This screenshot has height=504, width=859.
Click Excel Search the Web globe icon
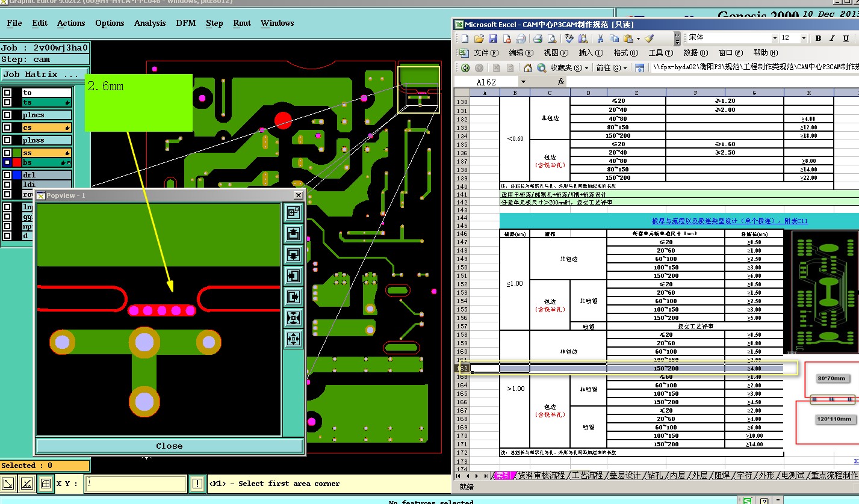[542, 68]
